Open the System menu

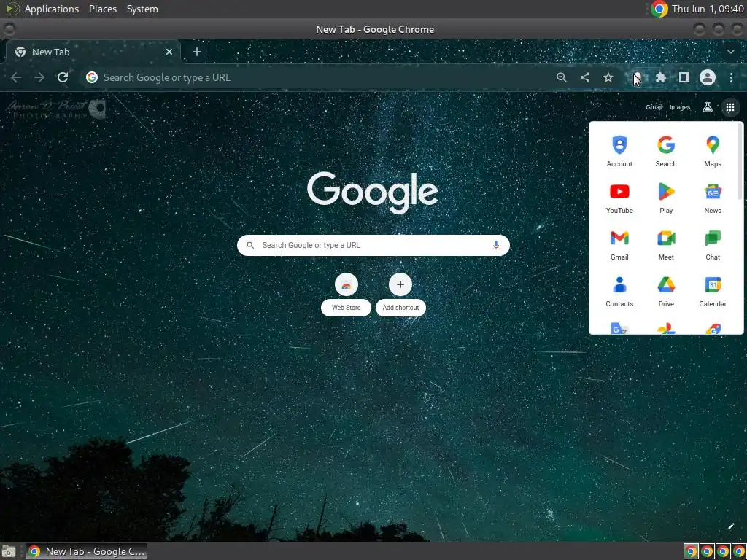click(x=142, y=9)
